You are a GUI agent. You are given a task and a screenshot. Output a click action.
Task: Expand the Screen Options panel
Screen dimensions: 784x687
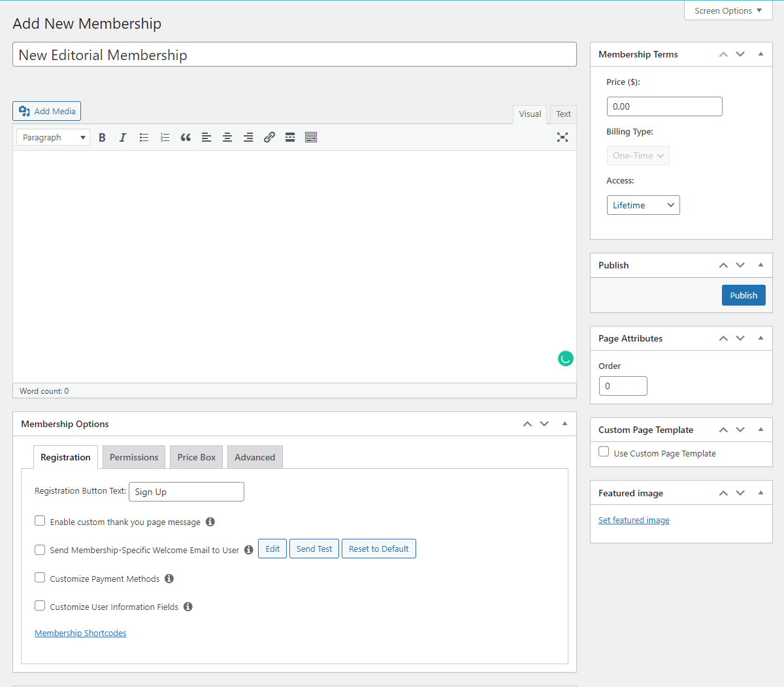tap(728, 10)
